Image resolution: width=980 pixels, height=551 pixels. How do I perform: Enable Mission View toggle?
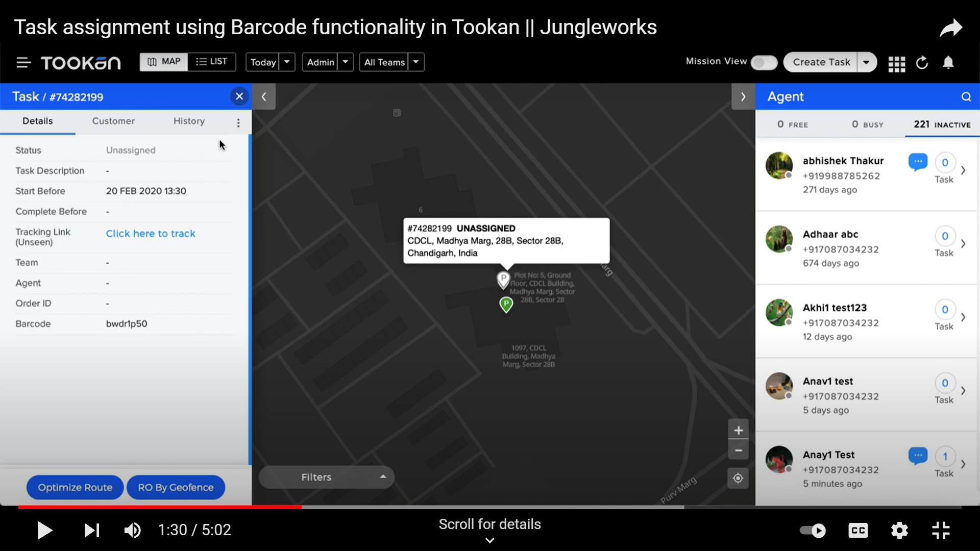click(x=763, y=62)
